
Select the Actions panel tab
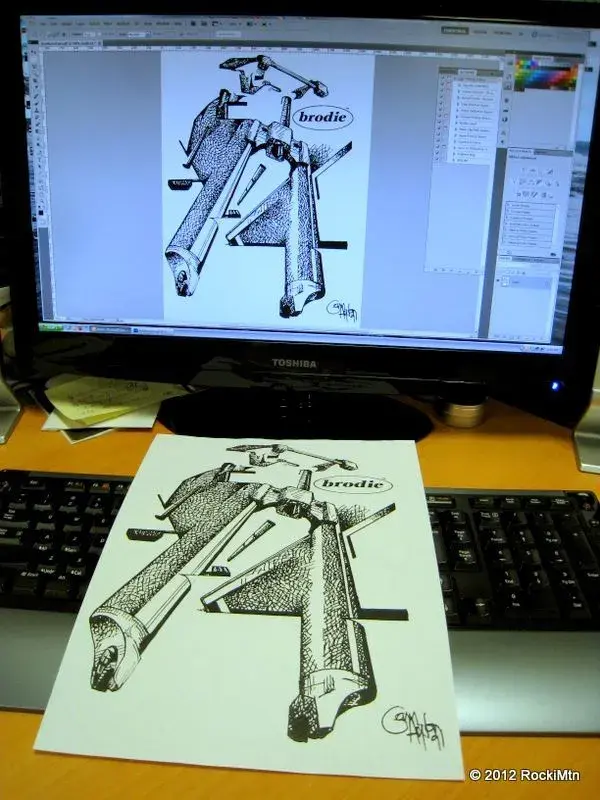click(x=467, y=72)
